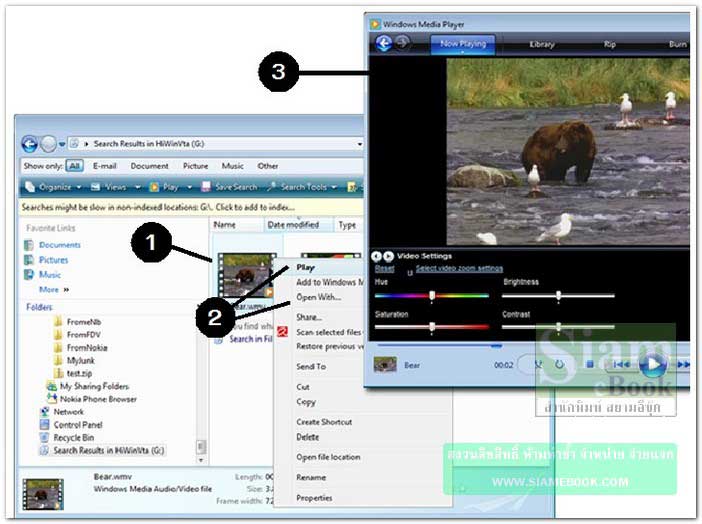
Task: Select the FromFDV folder in tree
Action: [x=84, y=335]
